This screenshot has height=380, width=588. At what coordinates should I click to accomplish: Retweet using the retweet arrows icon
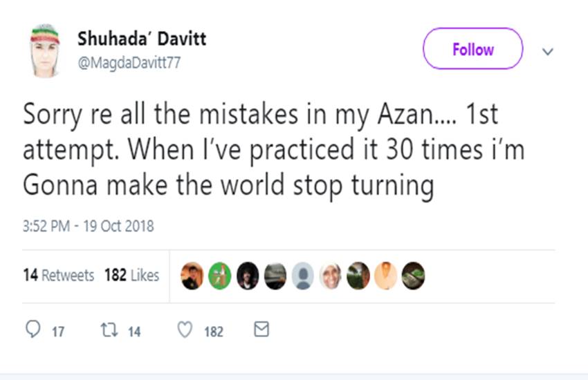pos(109,330)
